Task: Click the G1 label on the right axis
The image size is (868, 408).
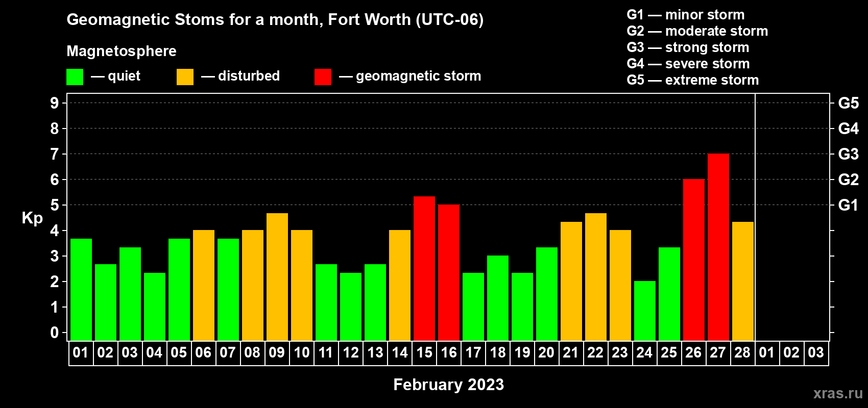Action: pyautogui.click(x=848, y=205)
